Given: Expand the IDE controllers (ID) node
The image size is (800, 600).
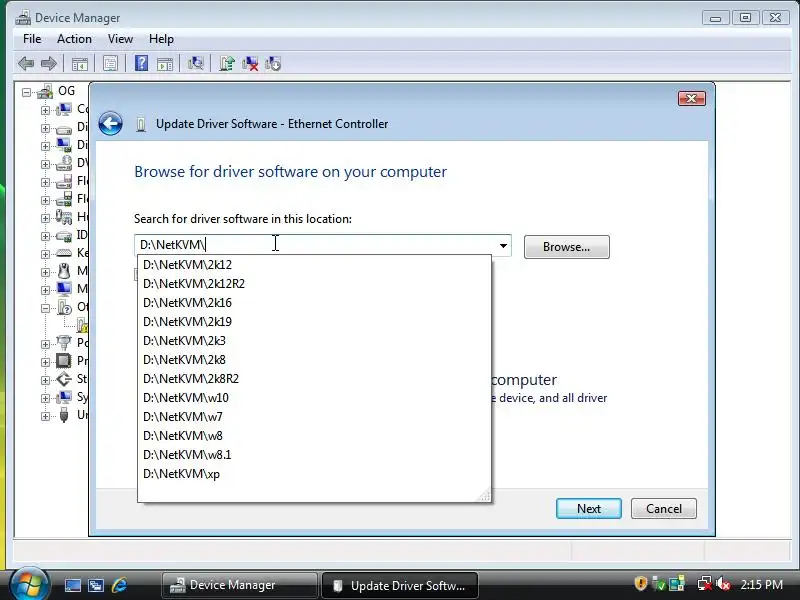Looking at the screenshot, I should tap(45, 236).
